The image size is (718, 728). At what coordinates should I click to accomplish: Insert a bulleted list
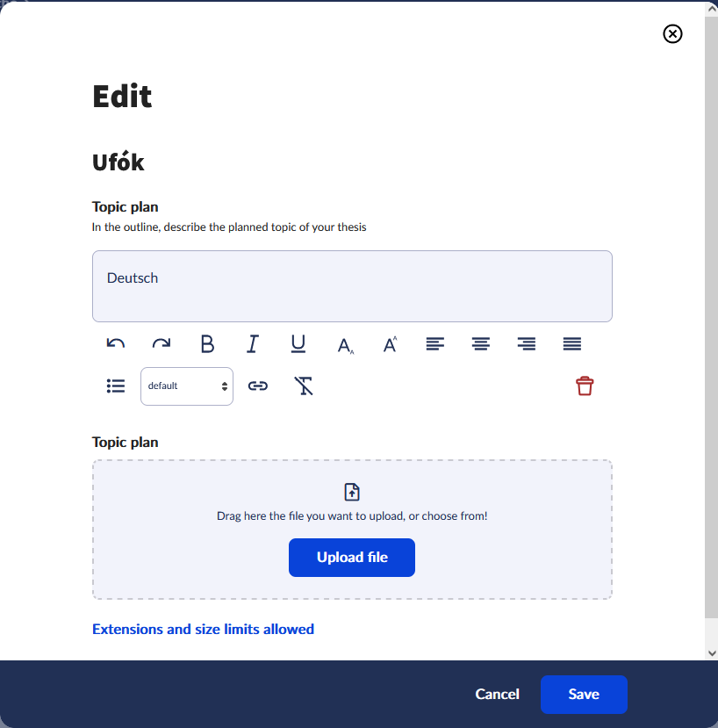pos(116,386)
